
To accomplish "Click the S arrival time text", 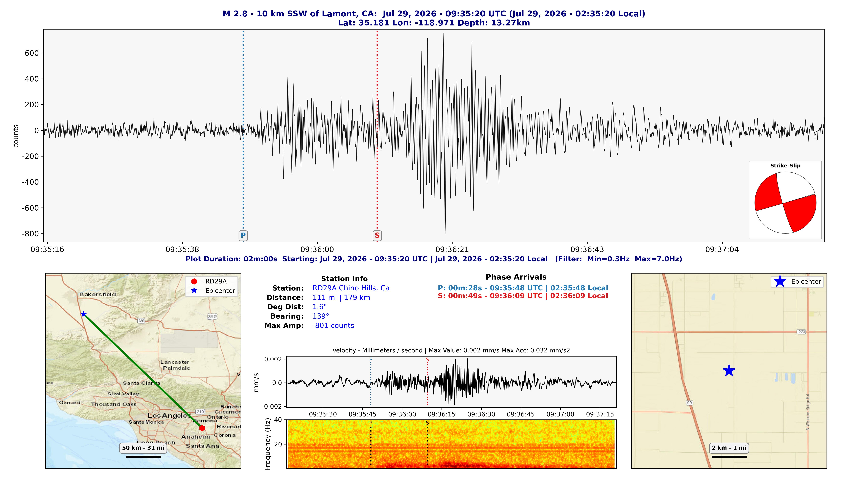I will 523,296.
